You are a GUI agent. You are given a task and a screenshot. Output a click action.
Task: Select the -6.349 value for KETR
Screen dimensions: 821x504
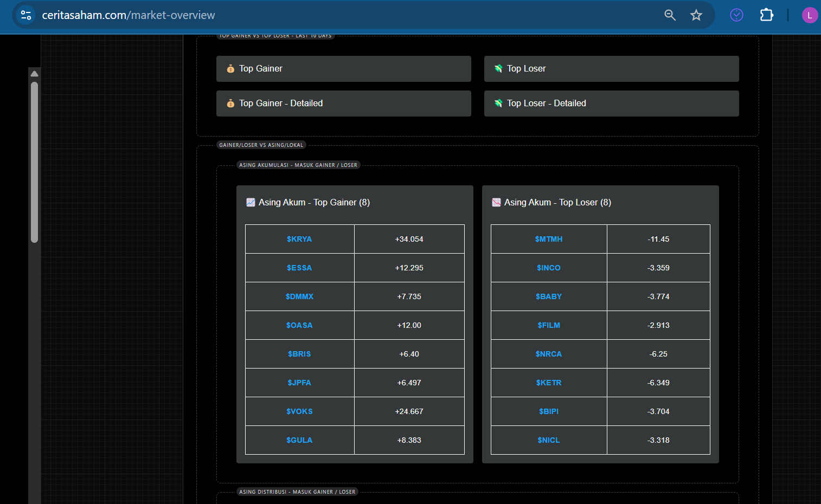click(658, 383)
